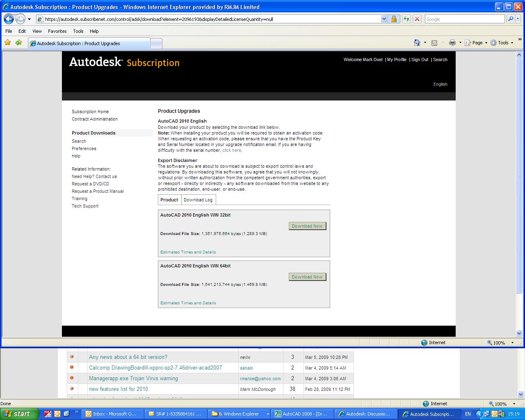525x420 pixels.
Task: Click Download Now for WIN 32bit
Action: [307, 226]
